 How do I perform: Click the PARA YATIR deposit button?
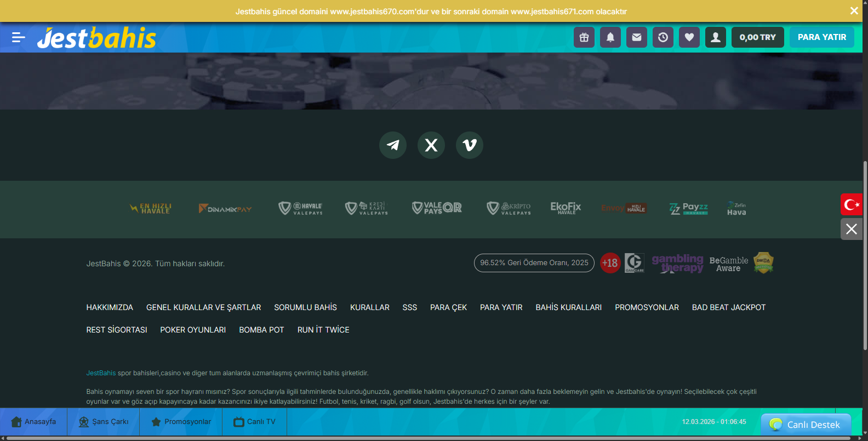[x=822, y=37]
